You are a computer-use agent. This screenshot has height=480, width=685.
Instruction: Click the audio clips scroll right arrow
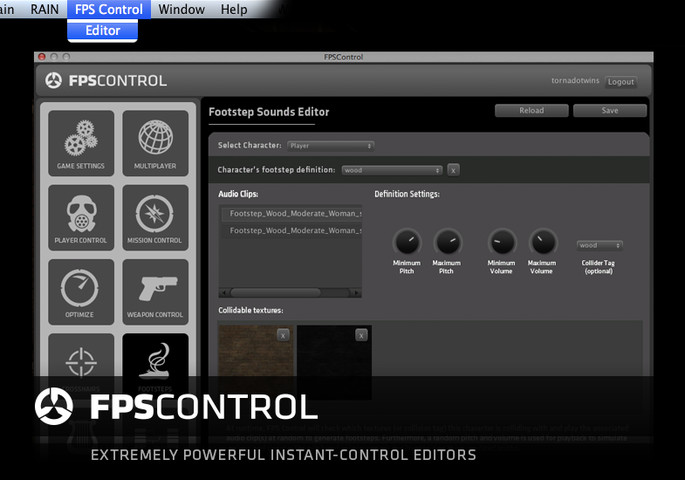(x=356, y=293)
